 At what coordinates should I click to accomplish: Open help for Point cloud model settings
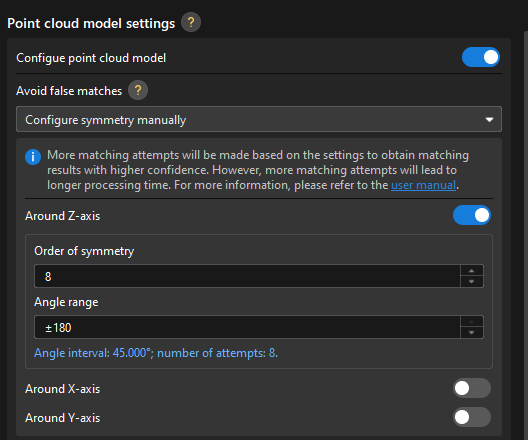(x=191, y=23)
